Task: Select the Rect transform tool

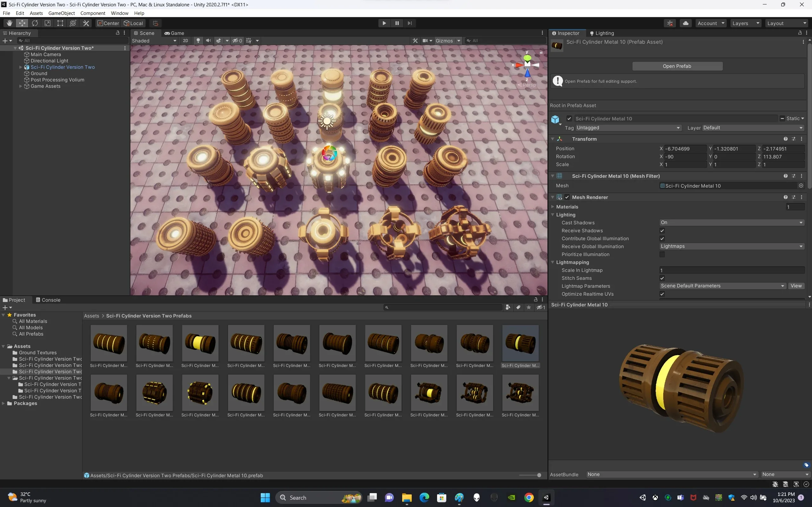Action: point(60,23)
